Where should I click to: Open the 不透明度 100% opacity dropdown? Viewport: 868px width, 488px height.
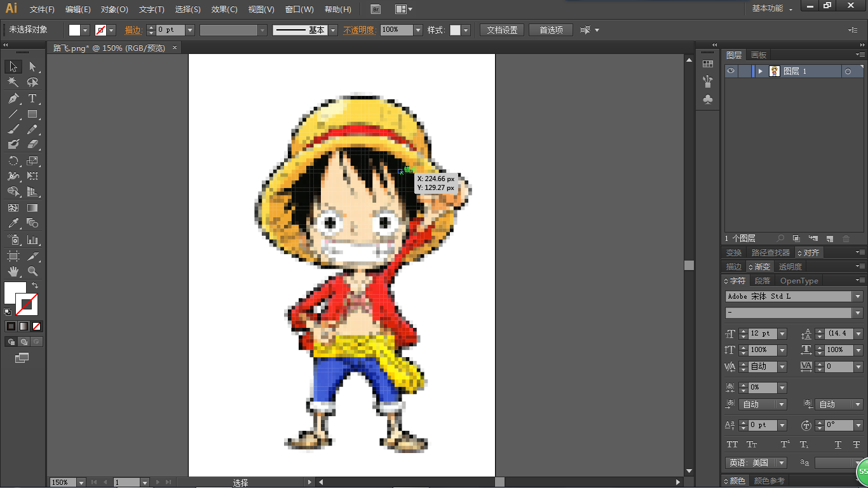coord(418,30)
